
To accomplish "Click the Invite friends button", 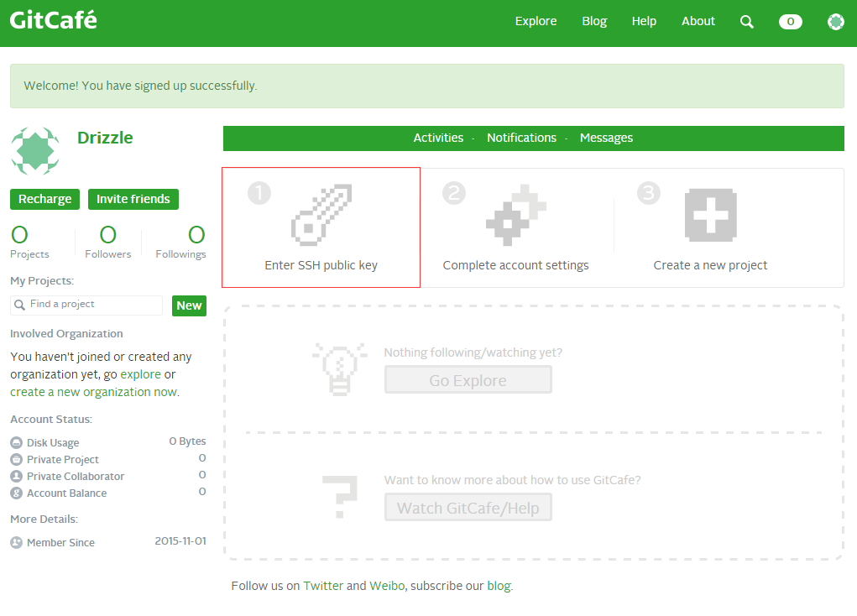I will (x=133, y=199).
